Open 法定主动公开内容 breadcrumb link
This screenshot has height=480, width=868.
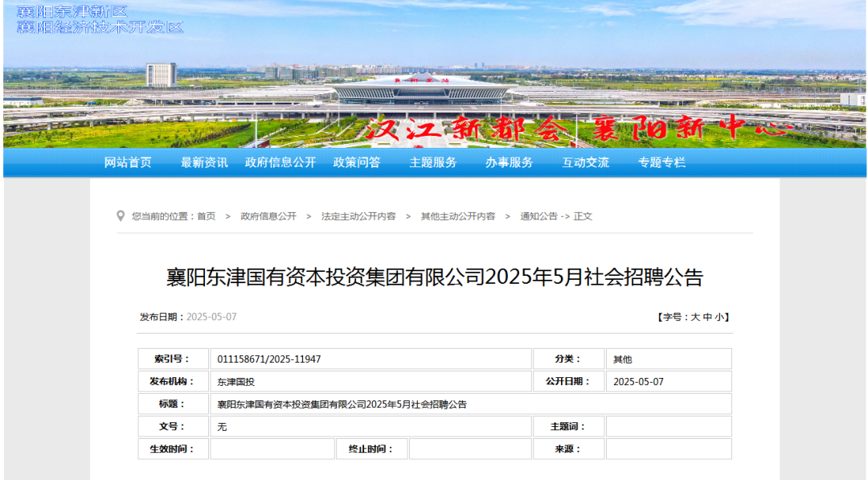coord(358,216)
